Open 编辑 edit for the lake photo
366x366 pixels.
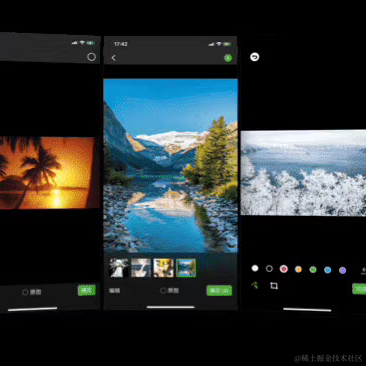tap(115, 291)
